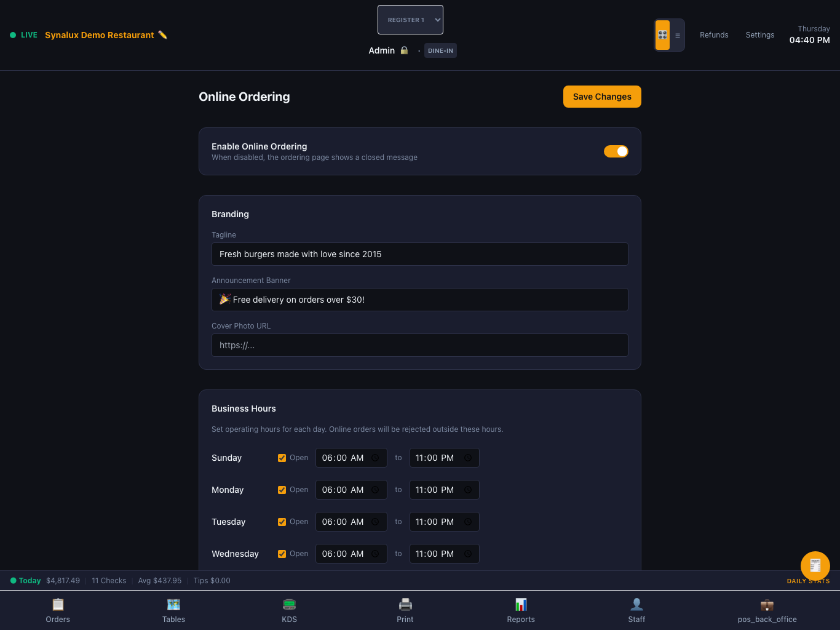Image resolution: width=840 pixels, height=630 pixels.
Task: Click the 04:40 PM clock display
Action: coord(809,40)
